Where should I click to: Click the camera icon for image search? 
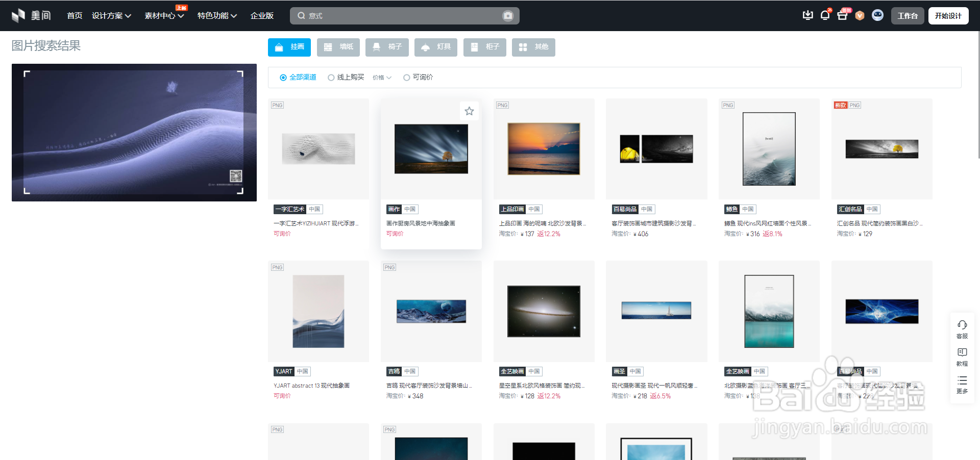508,16
